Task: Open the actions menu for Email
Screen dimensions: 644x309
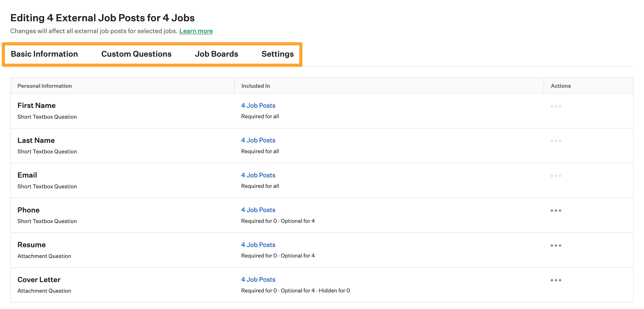Action: (556, 176)
